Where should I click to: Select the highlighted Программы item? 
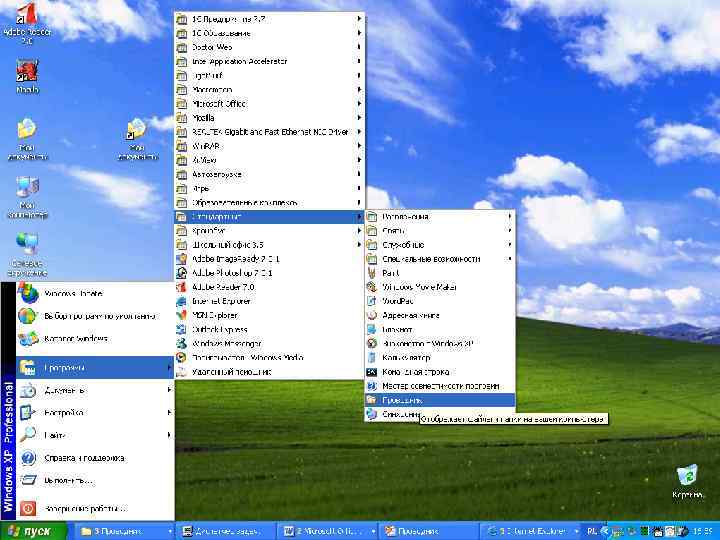pyautogui.click(x=95, y=367)
